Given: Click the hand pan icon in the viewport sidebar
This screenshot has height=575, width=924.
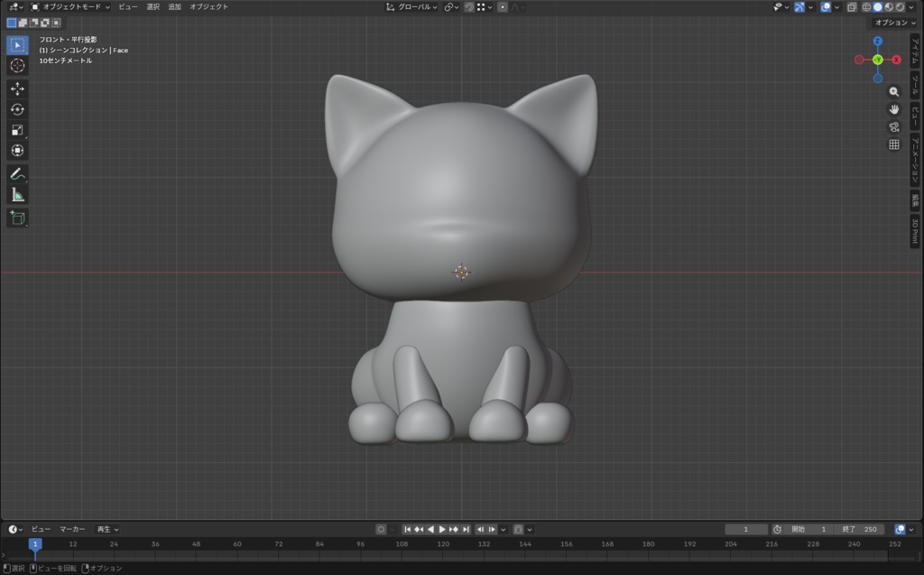Looking at the screenshot, I should [893, 109].
